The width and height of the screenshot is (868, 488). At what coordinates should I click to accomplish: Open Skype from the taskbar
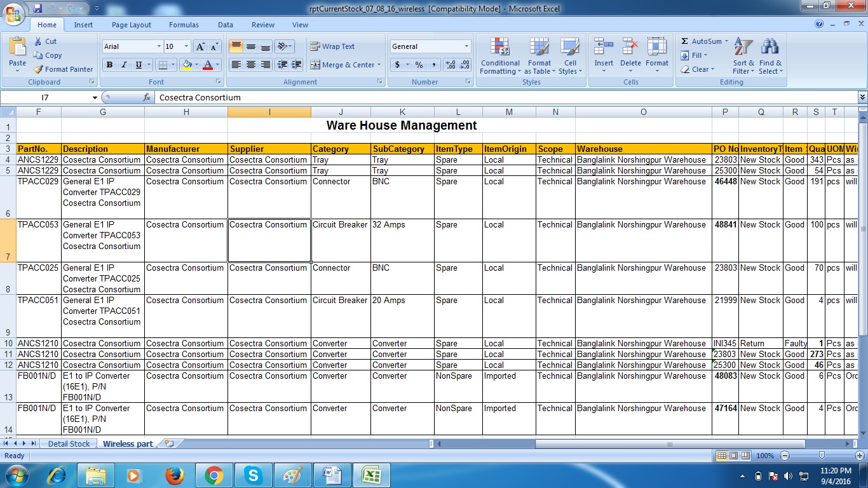tap(253, 475)
